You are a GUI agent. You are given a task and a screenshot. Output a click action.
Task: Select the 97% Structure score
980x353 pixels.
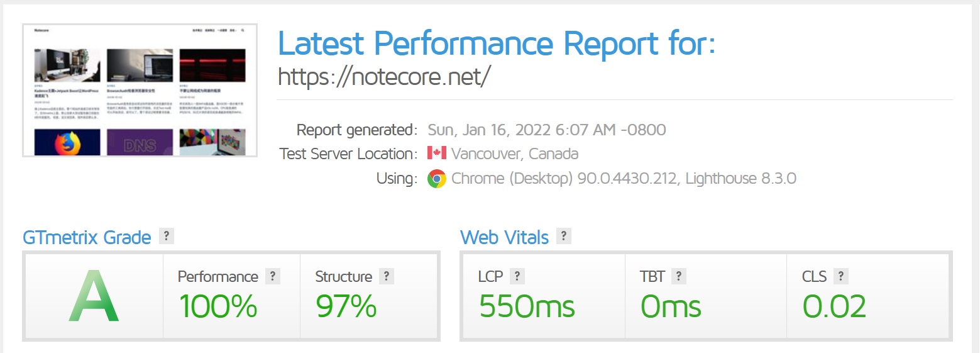click(346, 306)
